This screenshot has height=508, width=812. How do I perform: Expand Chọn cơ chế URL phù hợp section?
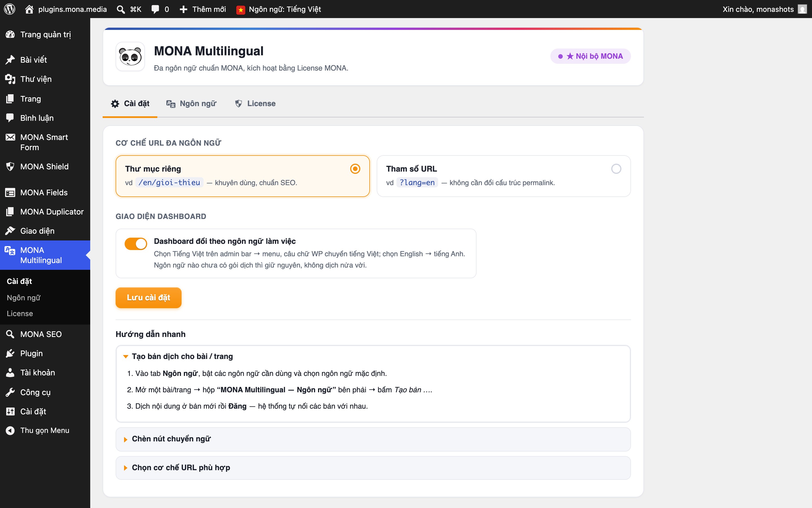[373, 468]
